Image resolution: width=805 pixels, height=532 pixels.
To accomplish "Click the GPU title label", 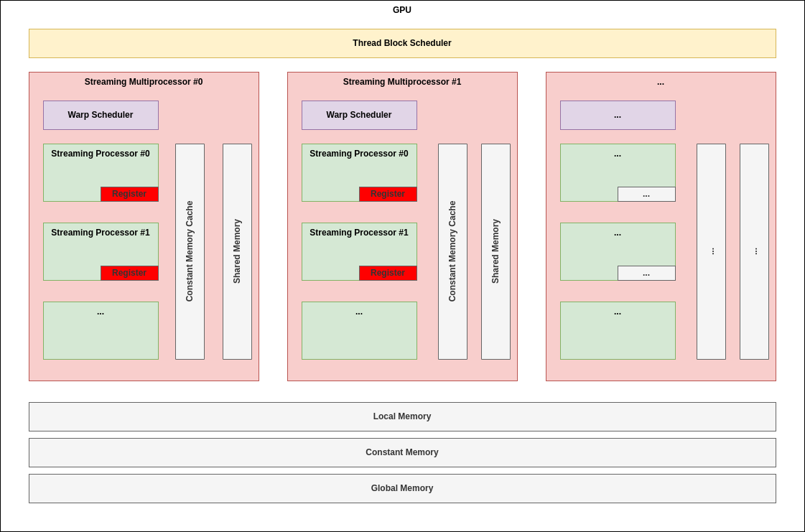I will tap(402, 10).
